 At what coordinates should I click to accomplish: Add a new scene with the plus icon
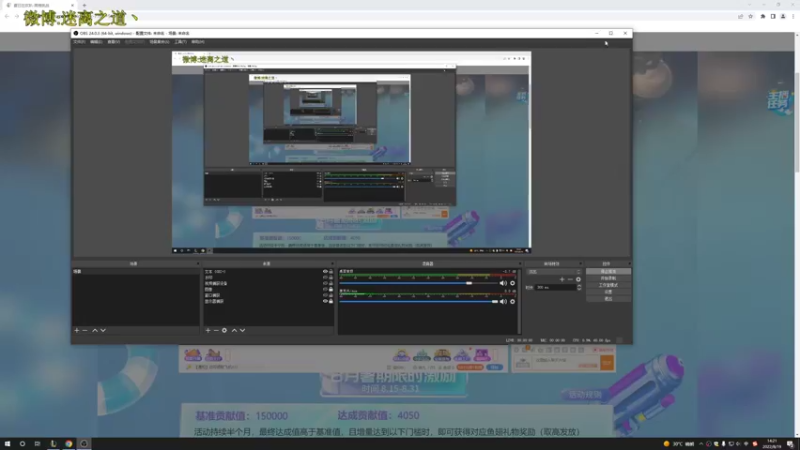click(77, 331)
